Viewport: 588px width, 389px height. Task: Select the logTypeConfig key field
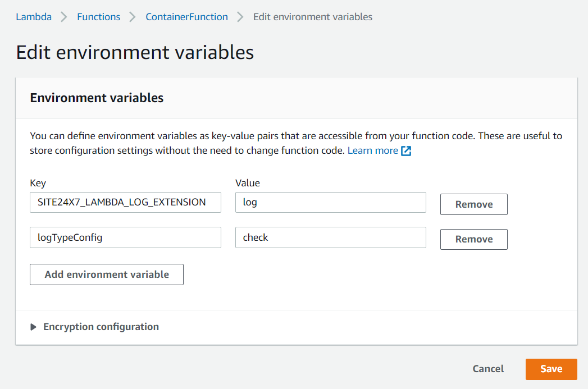tap(125, 237)
